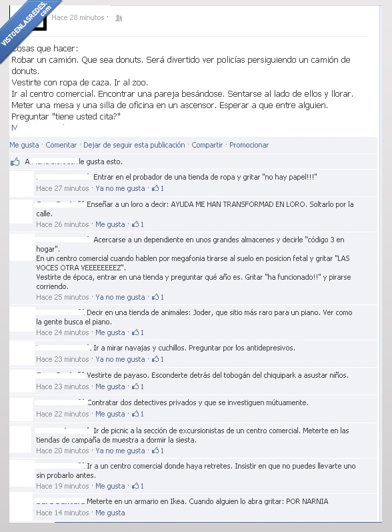This screenshot has width=392, height=532.
Task: Click Dejar de seguir esta publicación
Action: pos(134,145)
